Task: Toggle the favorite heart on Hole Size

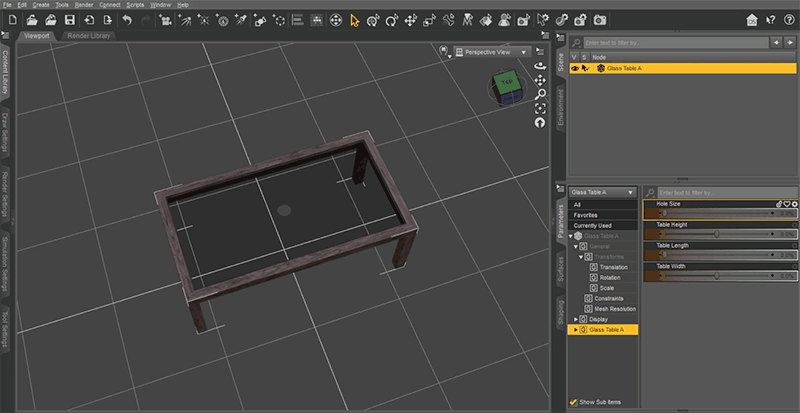Action: click(787, 204)
